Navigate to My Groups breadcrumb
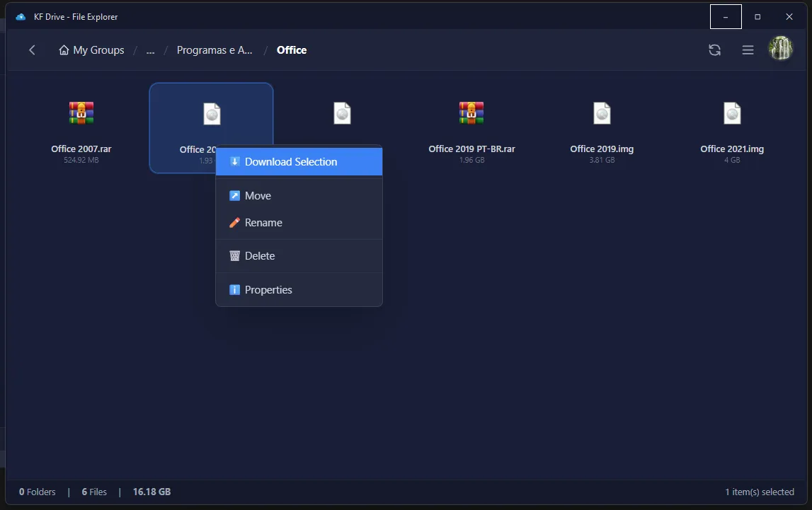This screenshot has width=812, height=510. tap(98, 50)
